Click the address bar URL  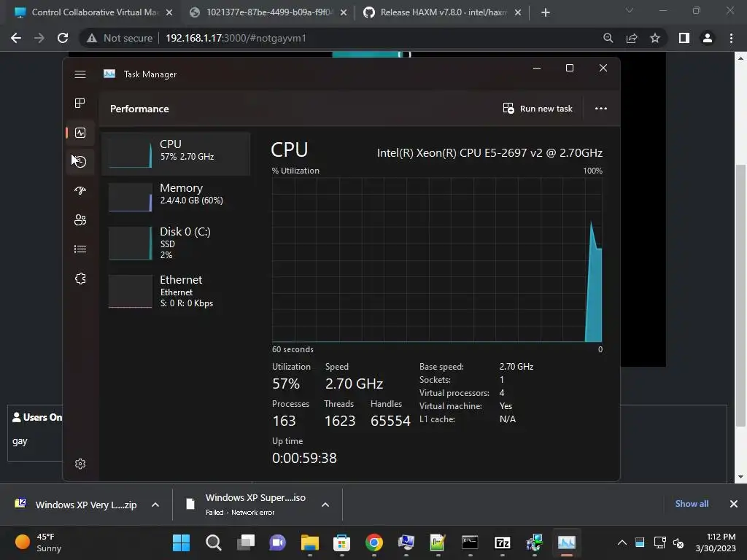click(236, 38)
